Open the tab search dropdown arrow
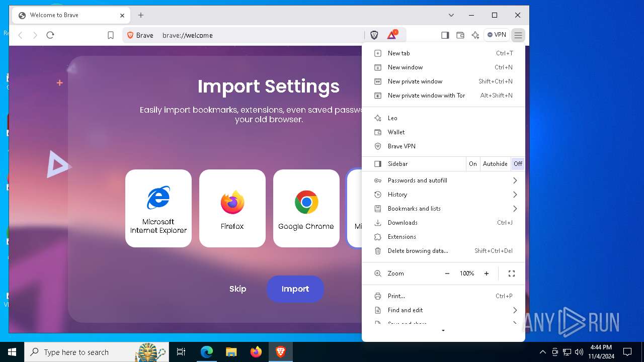 451,15
